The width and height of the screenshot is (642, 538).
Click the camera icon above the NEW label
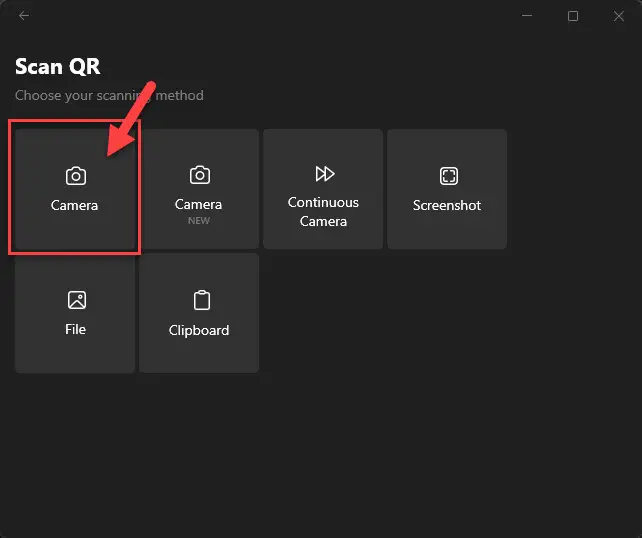(x=200, y=175)
